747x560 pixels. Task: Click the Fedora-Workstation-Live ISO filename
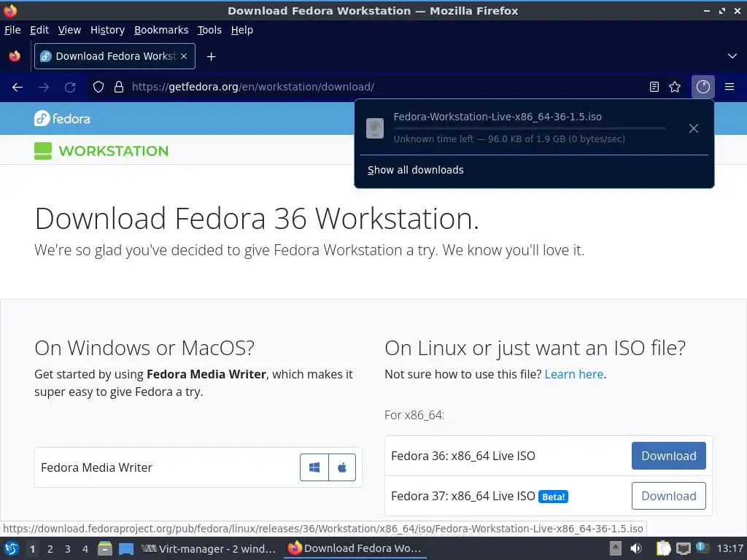coord(498,117)
